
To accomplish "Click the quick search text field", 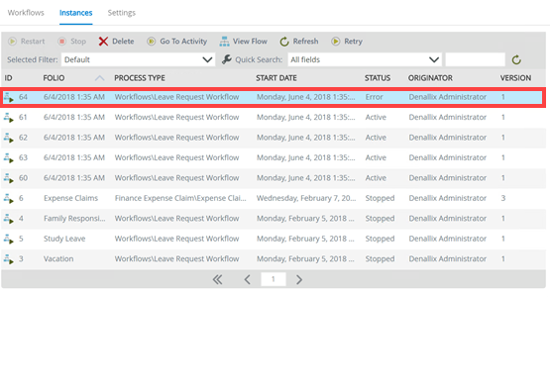I will 475,59.
